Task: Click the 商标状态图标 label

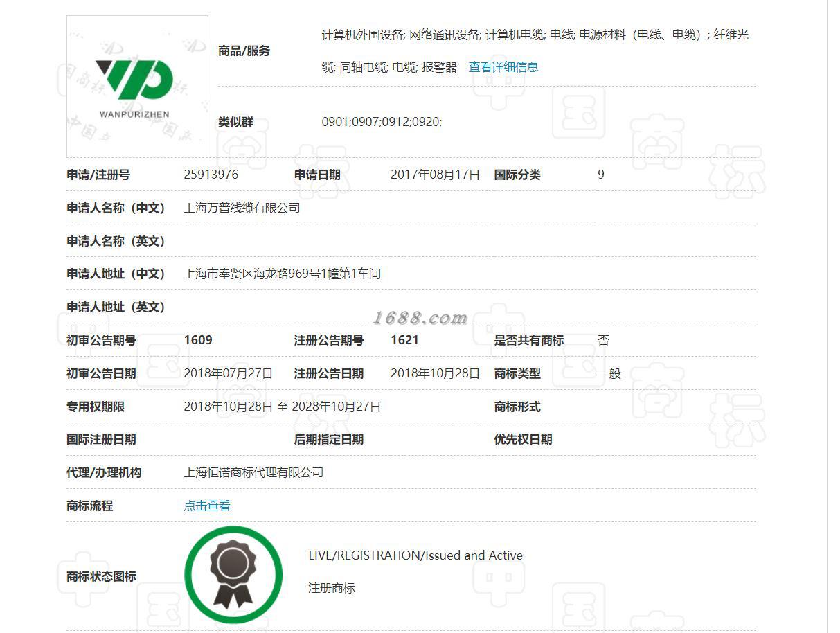Action: [x=101, y=576]
